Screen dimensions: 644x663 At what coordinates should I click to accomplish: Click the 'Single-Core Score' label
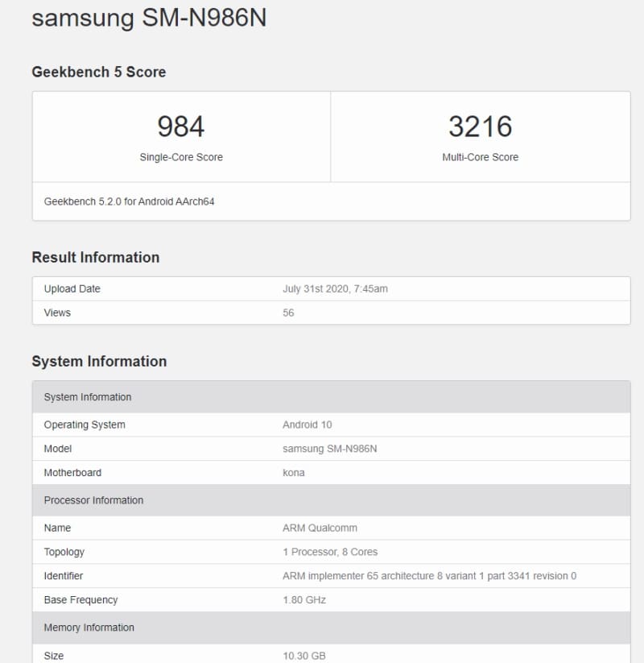coord(181,157)
